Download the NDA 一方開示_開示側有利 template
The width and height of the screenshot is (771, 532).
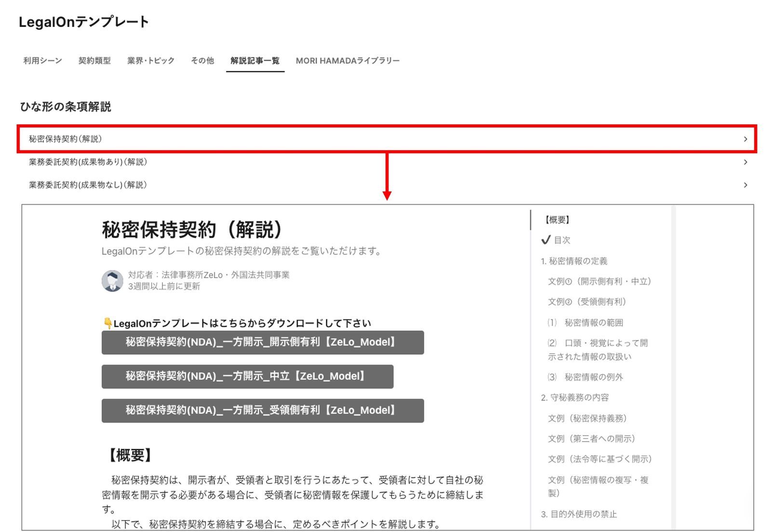[263, 343]
